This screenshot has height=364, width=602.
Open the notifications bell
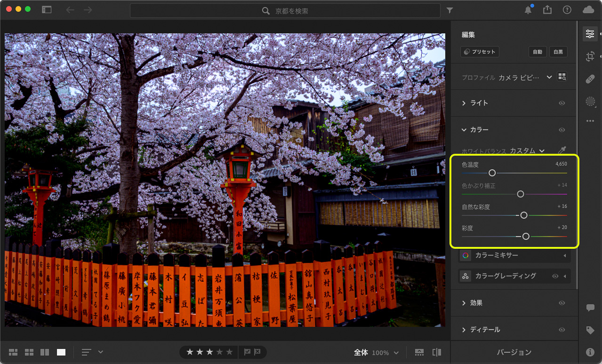(x=529, y=10)
